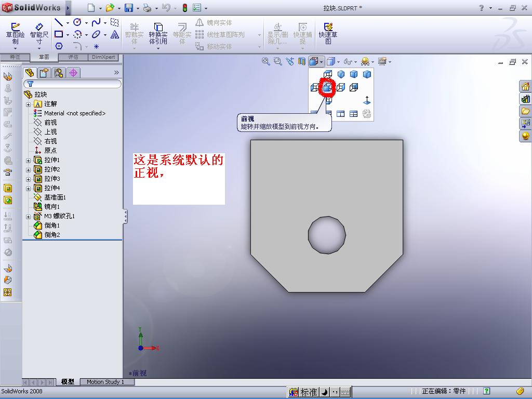Screen dimensions: 532x399
Task: Select the Polygon sketch tool
Action: click(59, 46)
